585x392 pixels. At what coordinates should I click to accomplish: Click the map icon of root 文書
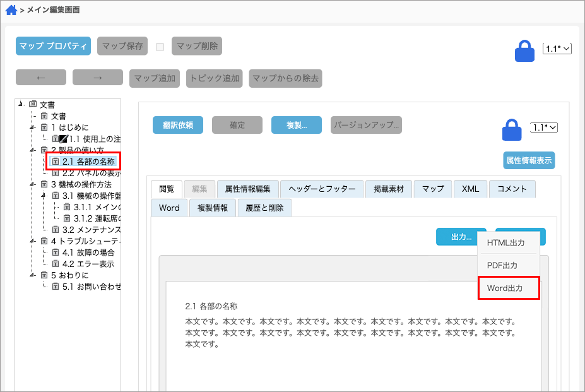point(33,104)
